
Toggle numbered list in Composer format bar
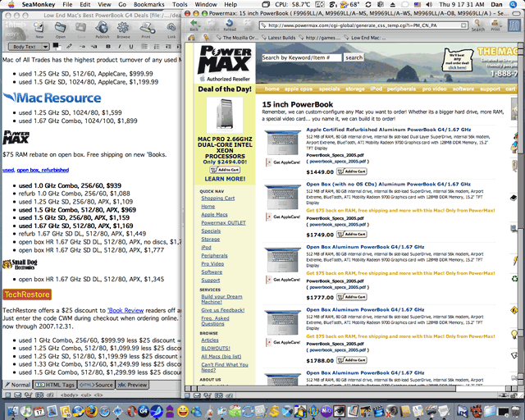(157, 47)
